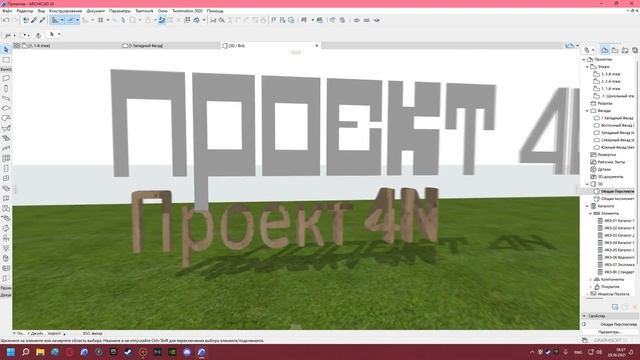The height and width of the screenshot is (360, 640).
Task: Open the 3D tab dropdown arrow
Action: [317, 46]
